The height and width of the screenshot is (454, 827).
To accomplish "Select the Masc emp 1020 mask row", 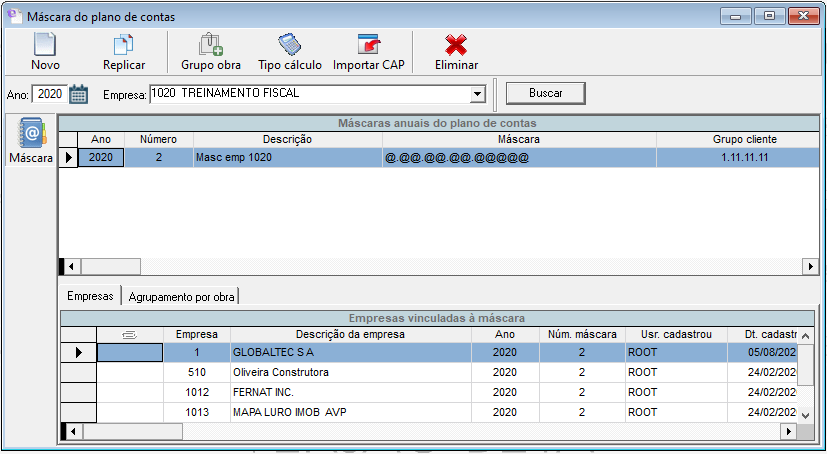I will pos(287,158).
